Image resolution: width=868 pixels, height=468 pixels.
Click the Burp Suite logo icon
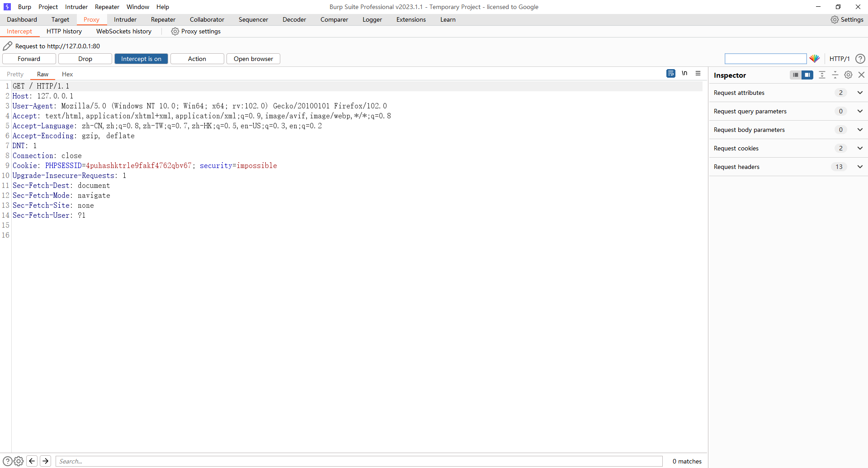pyautogui.click(x=7, y=7)
